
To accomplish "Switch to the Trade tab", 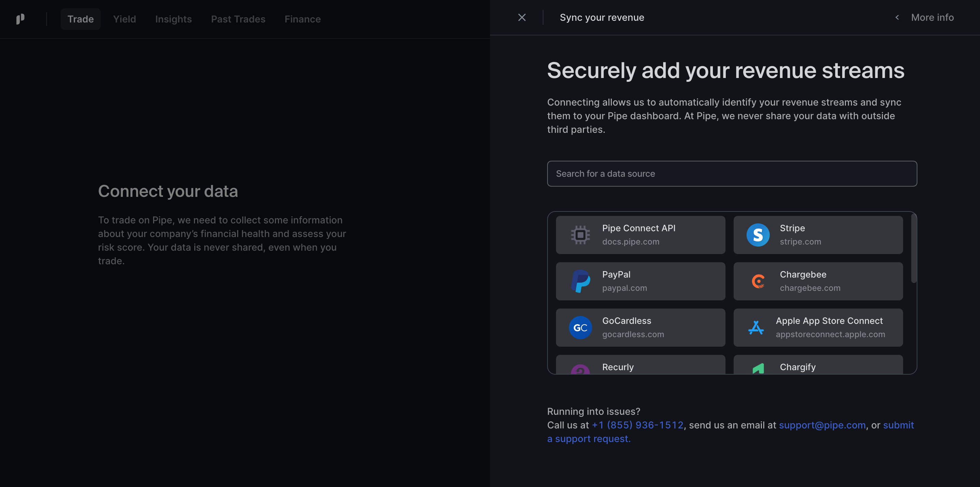I will pyautogui.click(x=81, y=19).
